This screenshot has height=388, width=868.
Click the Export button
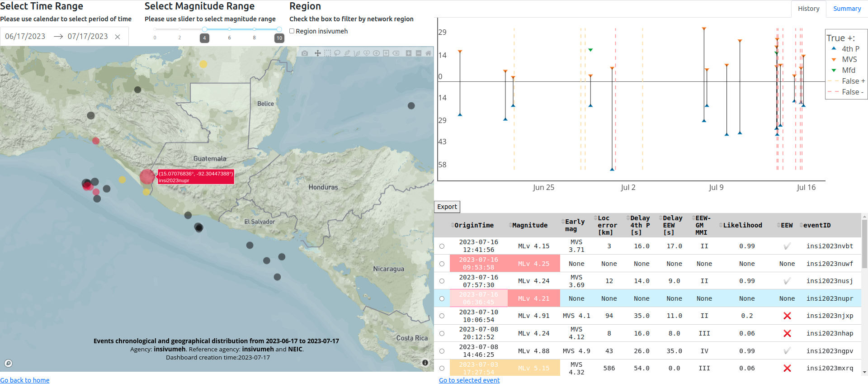(x=447, y=207)
